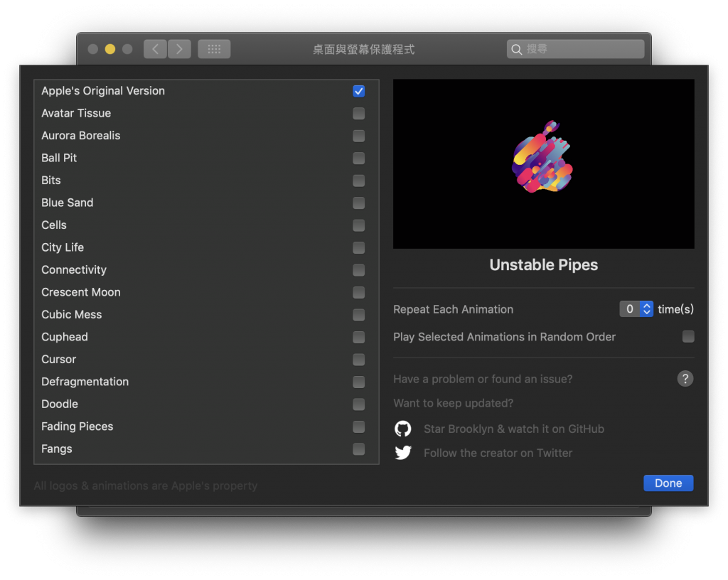Click the repeat count value field
Screen dimensions: 728x580
pyautogui.click(x=630, y=309)
